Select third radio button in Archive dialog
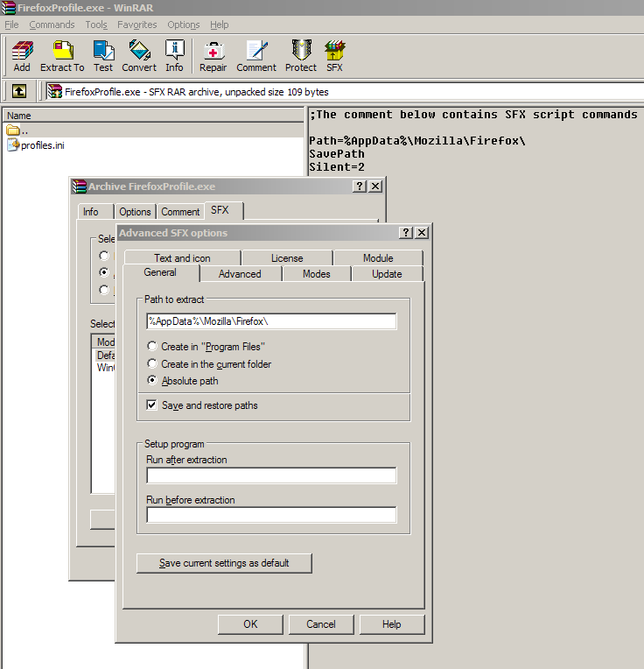This screenshot has width=644, height=669. (x=104, y=290)
